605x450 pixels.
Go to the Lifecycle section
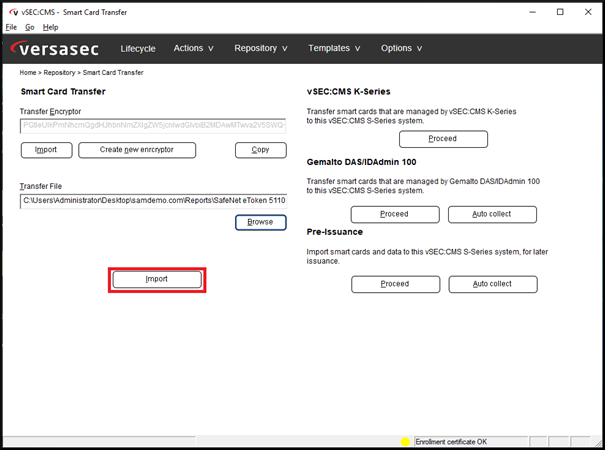tap(138, 49)
